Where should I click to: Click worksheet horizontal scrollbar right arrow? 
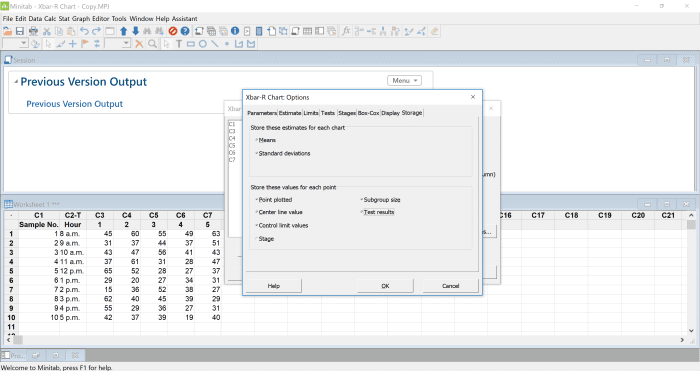[682, 340]
